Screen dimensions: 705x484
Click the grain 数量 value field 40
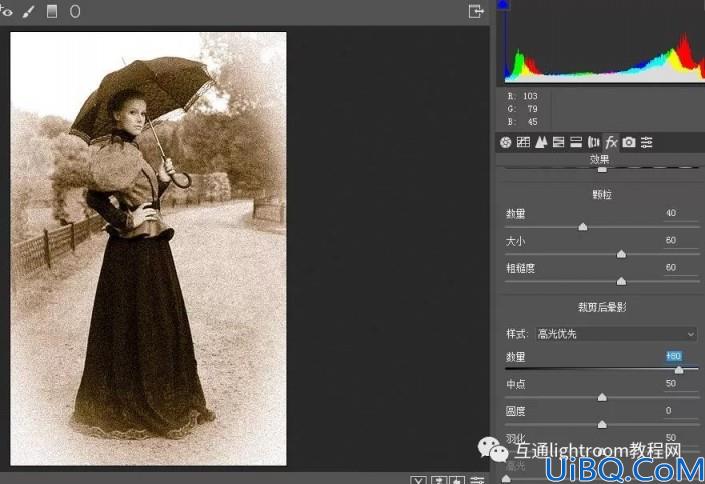[681, 213]
